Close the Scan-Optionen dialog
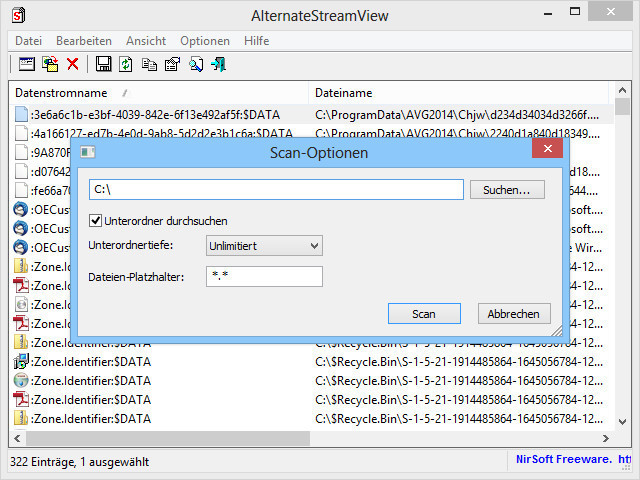Screen dimensions: 640x480 547,149
